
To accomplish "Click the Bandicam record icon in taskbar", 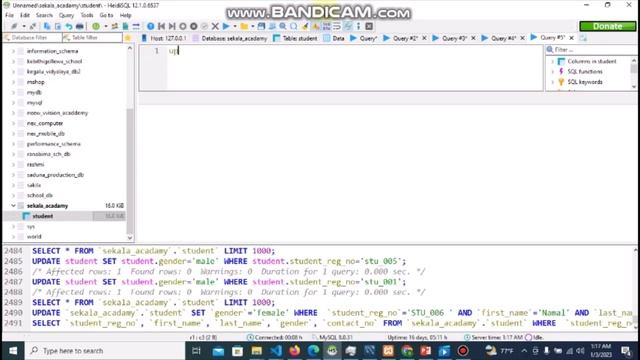I will [463, 351].
